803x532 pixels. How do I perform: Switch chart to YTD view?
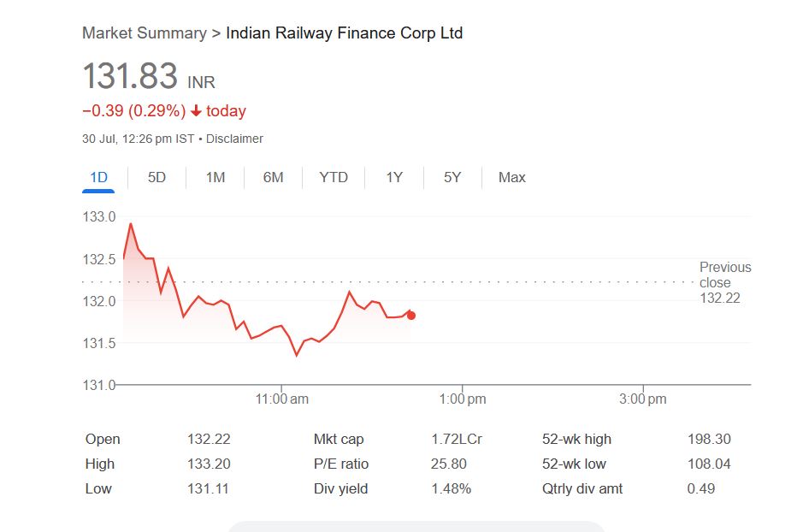pyautogui.click(x=334, y=177)
